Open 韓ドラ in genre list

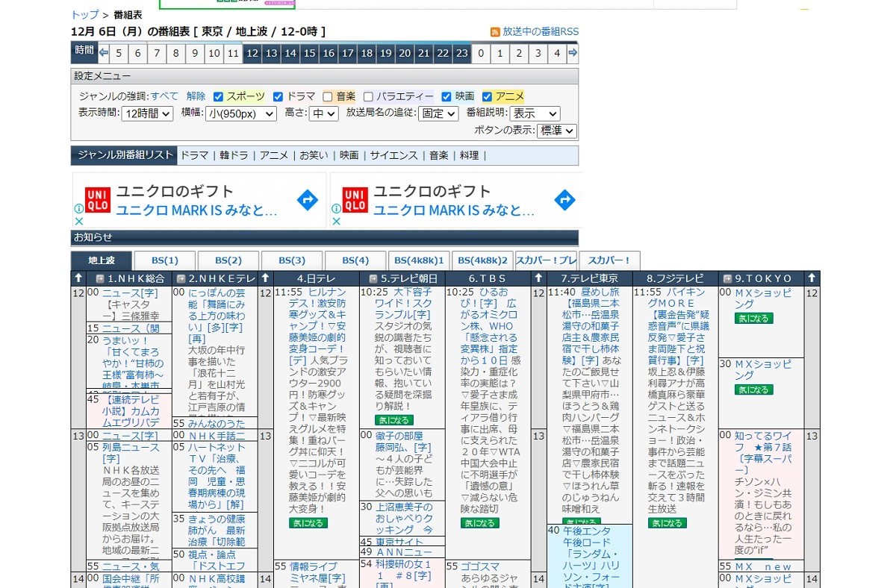[x=233, y=155]
